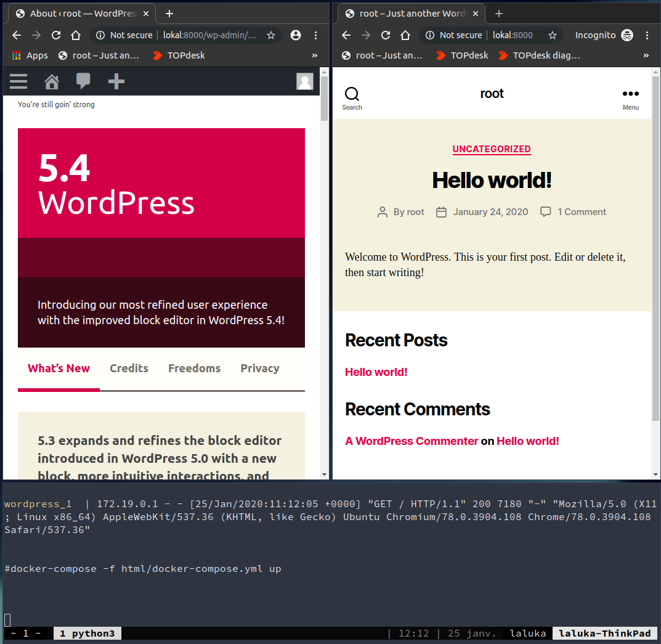The image size is (661, 644).
Task: Click the Incognito indicator icon
Action: (627, 35)
